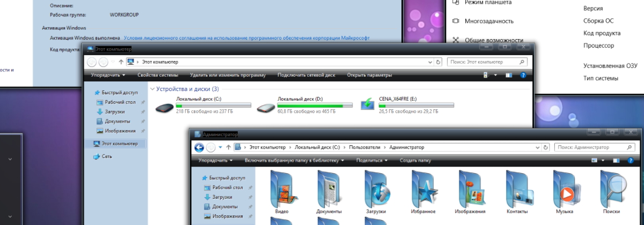
Task: Collapse Устройства и диски group
Action: tap(152, 89)
